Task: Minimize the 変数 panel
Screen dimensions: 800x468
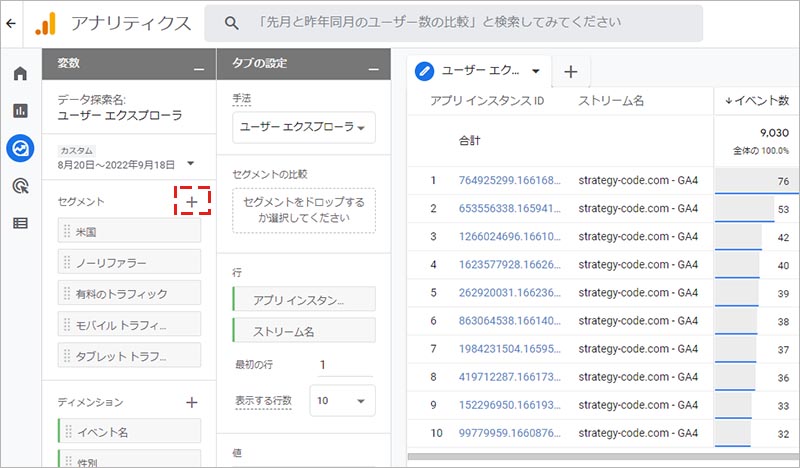Action: tap(199, 66)
